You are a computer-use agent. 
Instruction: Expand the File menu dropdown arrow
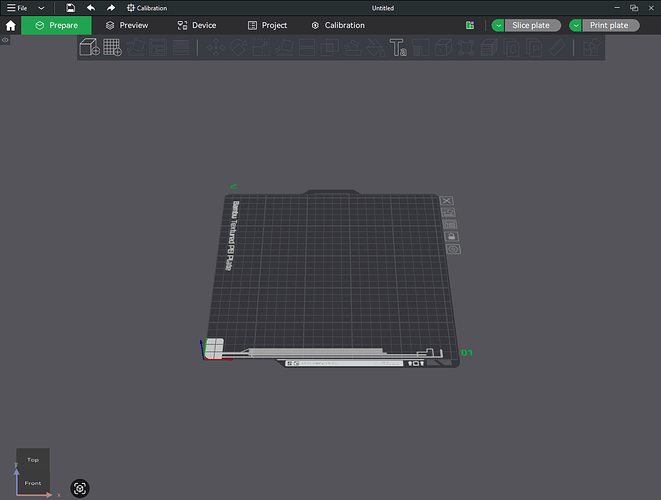41,8
